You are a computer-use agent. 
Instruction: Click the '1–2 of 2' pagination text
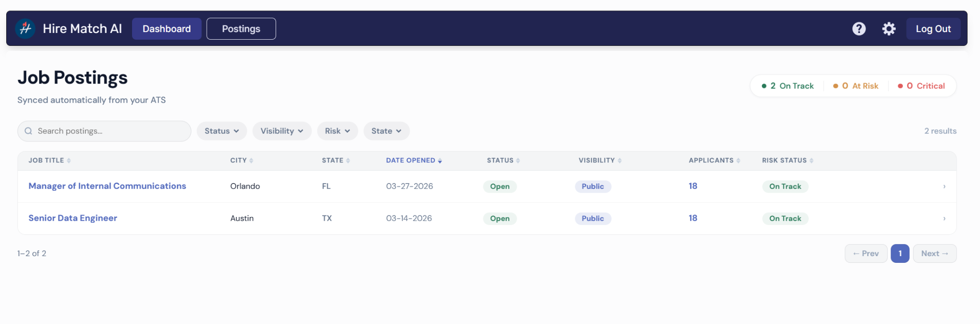click(x=32, y=253)
